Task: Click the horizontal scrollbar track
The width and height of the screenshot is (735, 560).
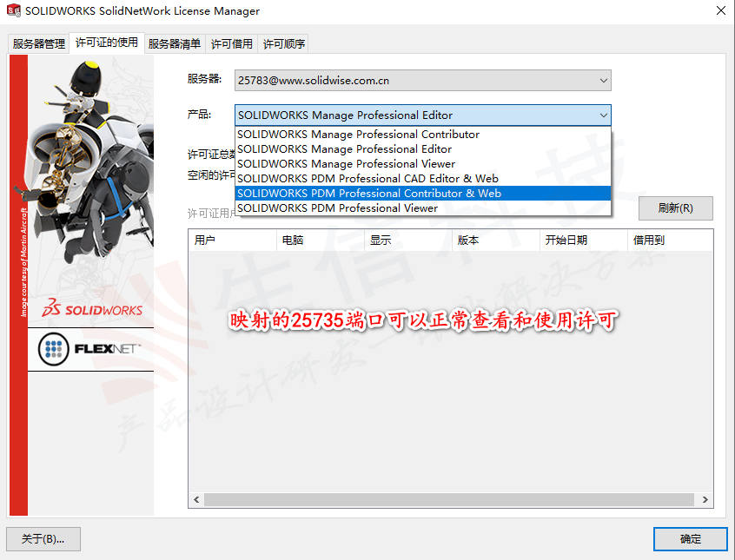Action: coord(449,499)
